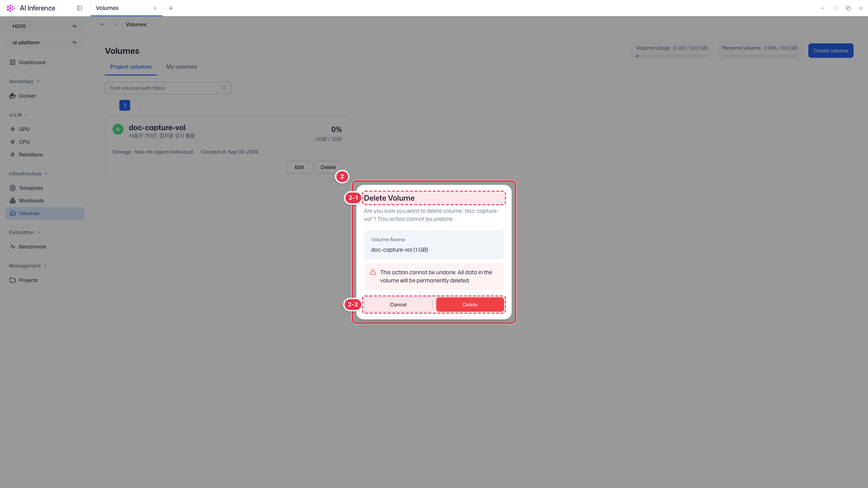This screenshot has height=488, width=868.
Task: Click the search magnifier icon
Action: pos(224,88)
